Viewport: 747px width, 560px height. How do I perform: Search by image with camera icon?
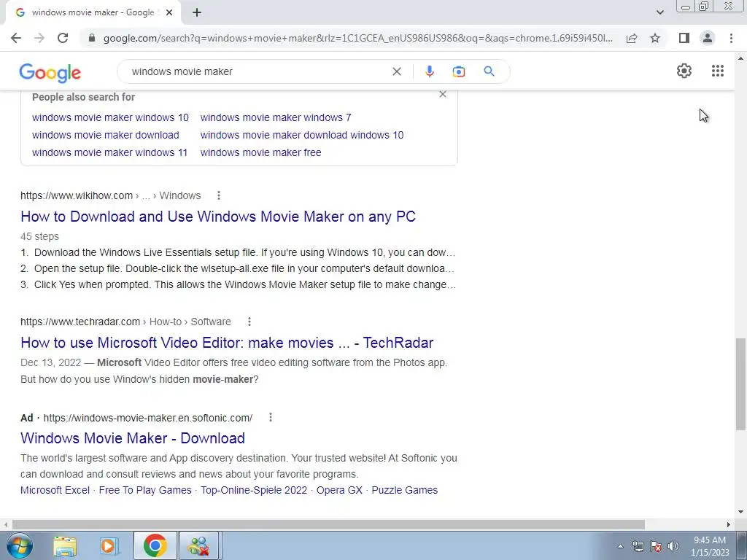click(458, 71)
